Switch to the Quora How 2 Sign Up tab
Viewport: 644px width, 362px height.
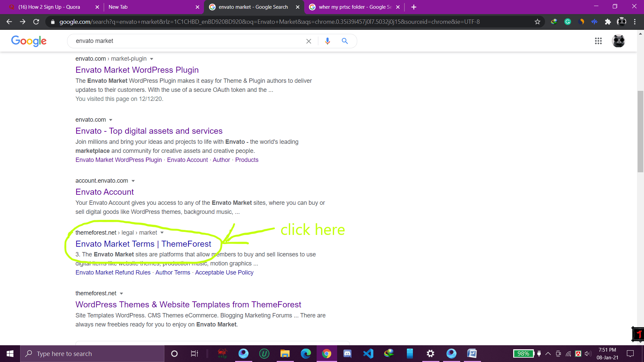click(49, 7)
